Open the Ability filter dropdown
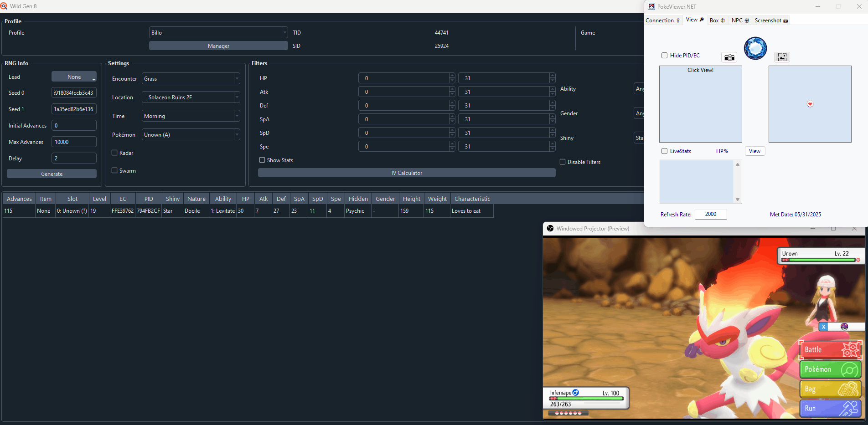This screenshot has width=868, height=425. pos(639,89)
